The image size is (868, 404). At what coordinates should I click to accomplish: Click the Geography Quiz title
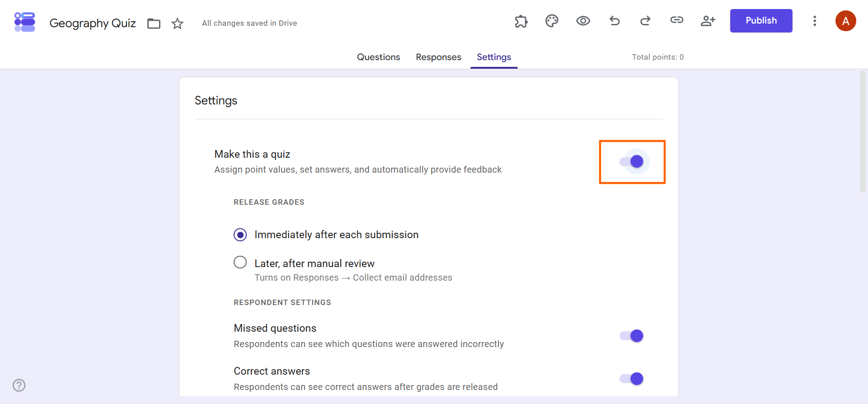93,23
